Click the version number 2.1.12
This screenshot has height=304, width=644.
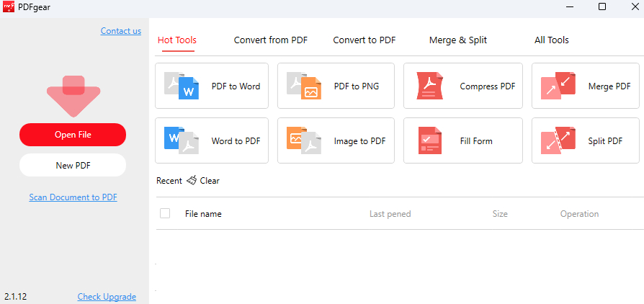click(16, 296)
